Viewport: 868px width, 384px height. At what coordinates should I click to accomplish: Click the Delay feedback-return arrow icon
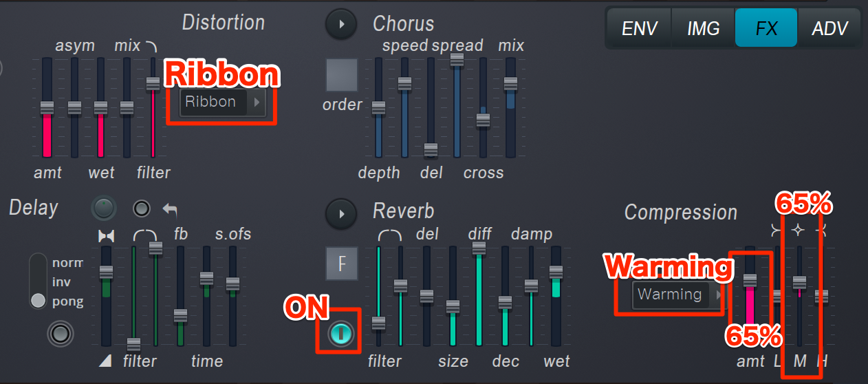pyautogui.click(x=169, y=209)
